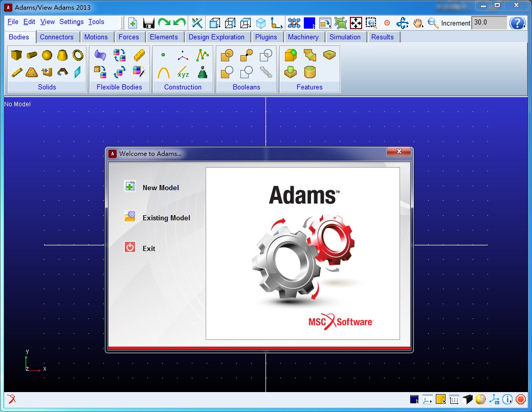
Task: Toggle wireframe globe icon in status bar
Action: click(x=480, y=399)
